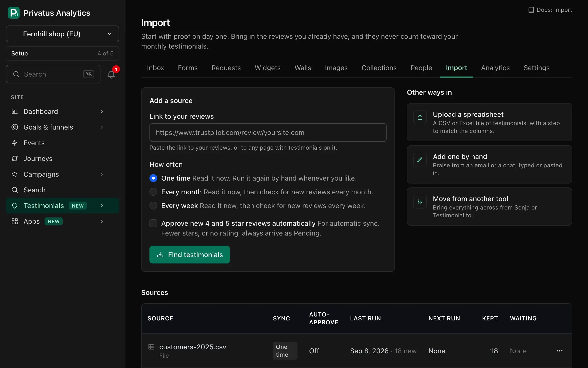This screenshot has width=588, height=368.
Task: Click the sidebar Search magnifier icon
Action: 15,190
